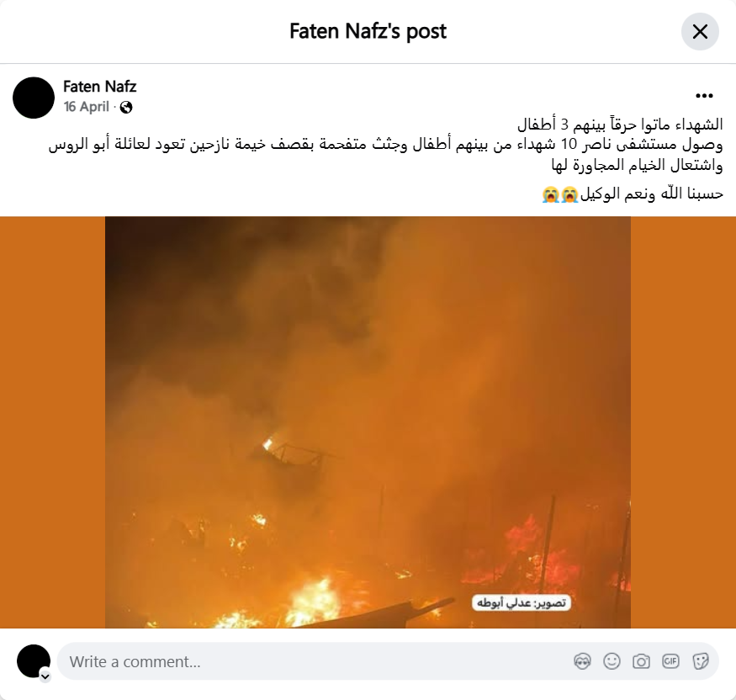Screen dimensions: 736x700
Task: Open the avatar sticker comment icon
Action: 582,661
